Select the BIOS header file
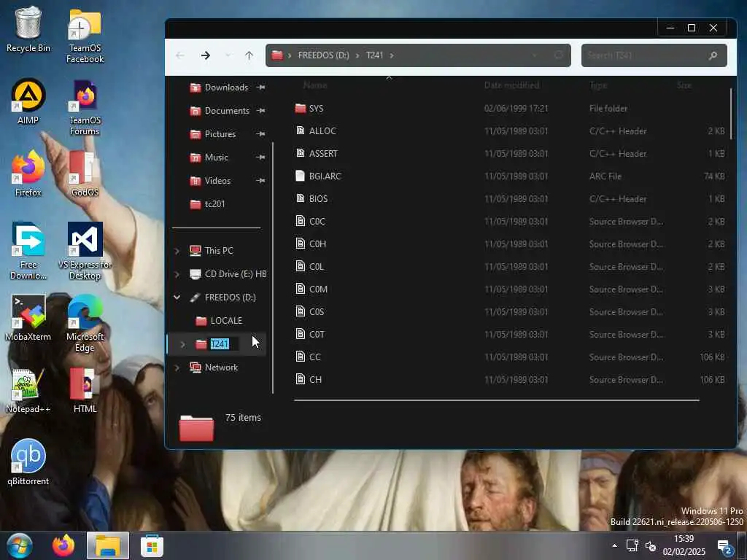747x560 pixels. pos(510,198)
